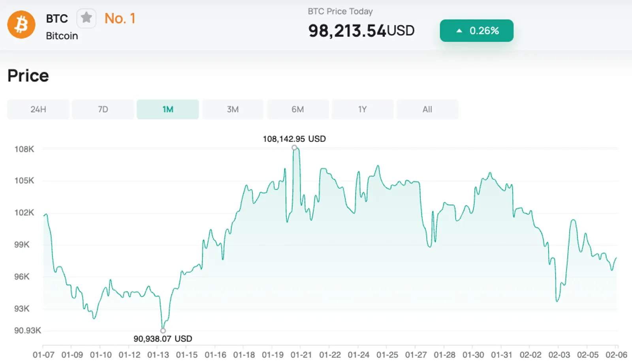
Task: Select the 1M time range tab
Action: (x=168, y=109)
